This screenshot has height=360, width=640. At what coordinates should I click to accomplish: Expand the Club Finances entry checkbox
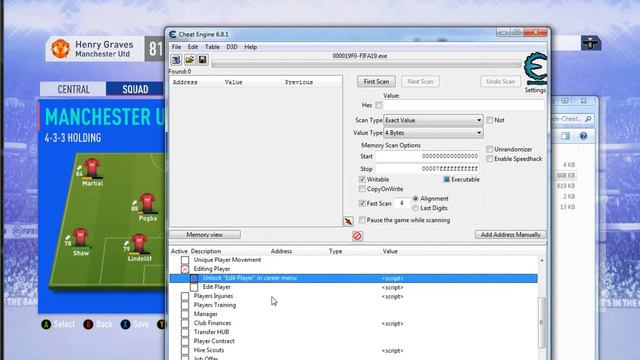click(x=185, y=323)
